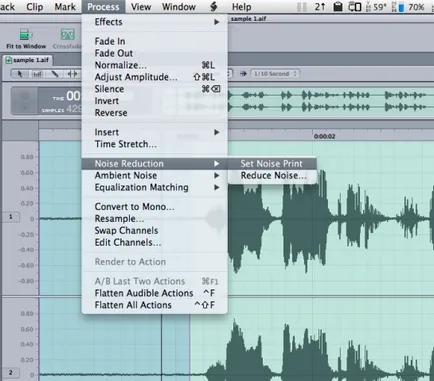This screenshot has width=434, height=381.
Task: Open the Clip menu
Action: point(34,7)
